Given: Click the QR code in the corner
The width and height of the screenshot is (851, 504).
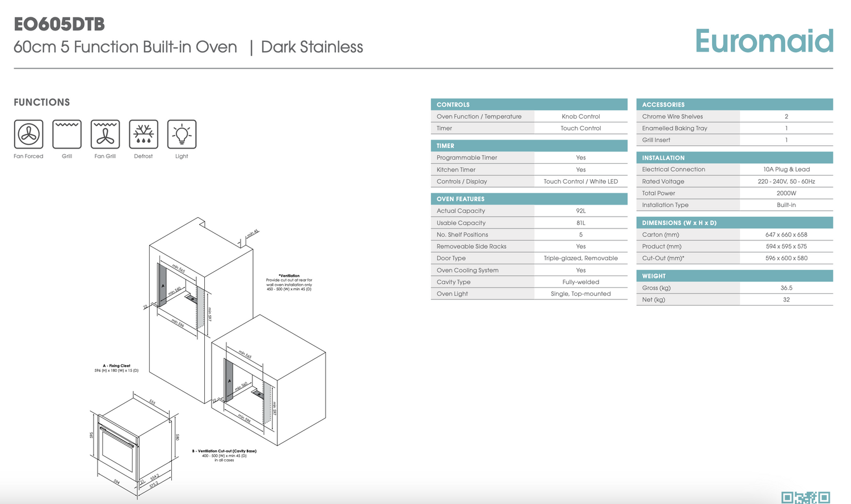Looking at the screenshot, I should (x=805, y=497).
